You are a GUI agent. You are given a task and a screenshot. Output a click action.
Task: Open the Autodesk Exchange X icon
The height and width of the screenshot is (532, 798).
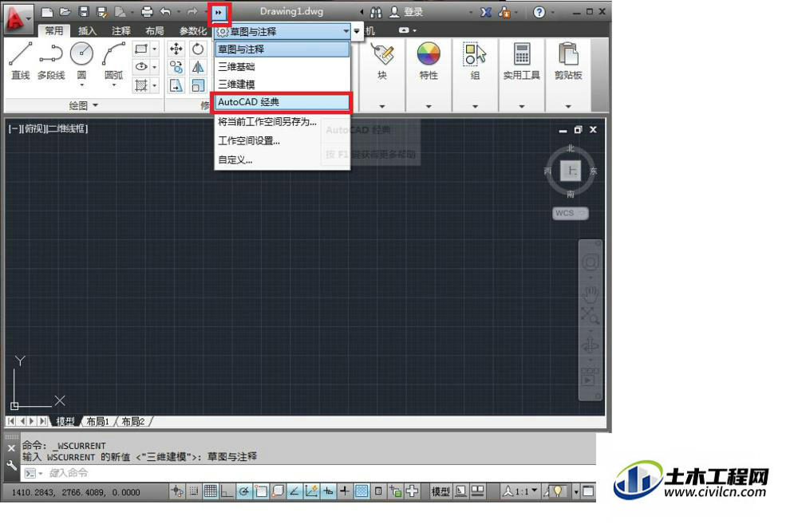click(486, 12)
